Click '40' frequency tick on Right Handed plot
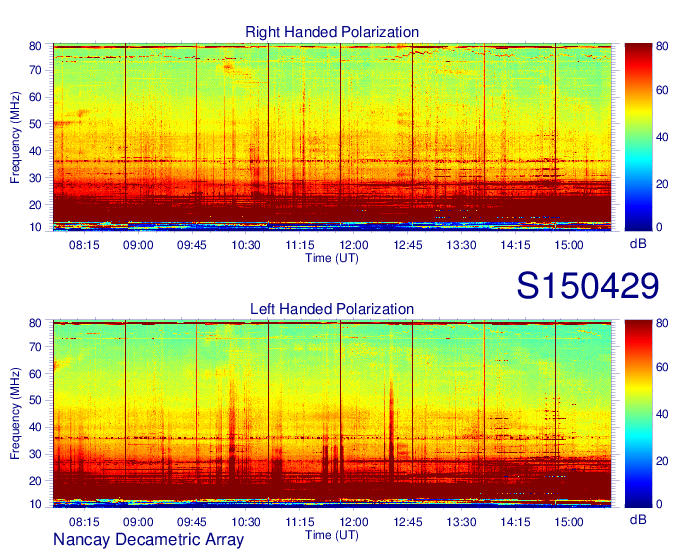 click(x=35, y=151)
